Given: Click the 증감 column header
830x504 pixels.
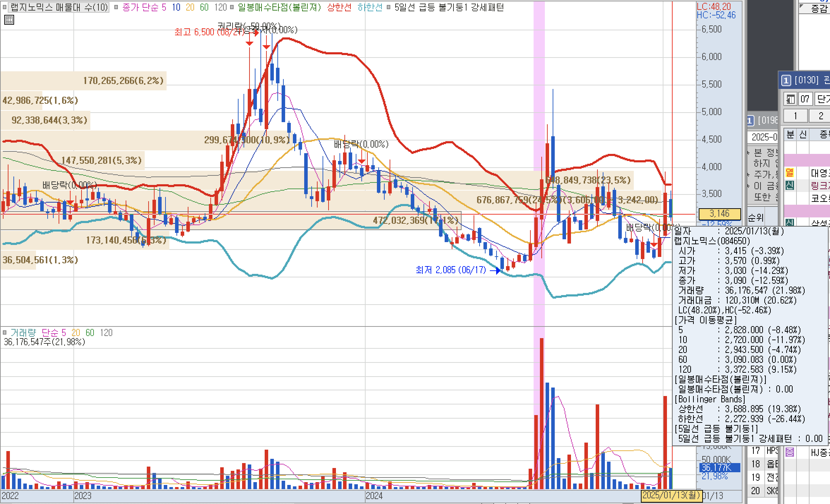Looking at the screenshot, I should point(819,9).
